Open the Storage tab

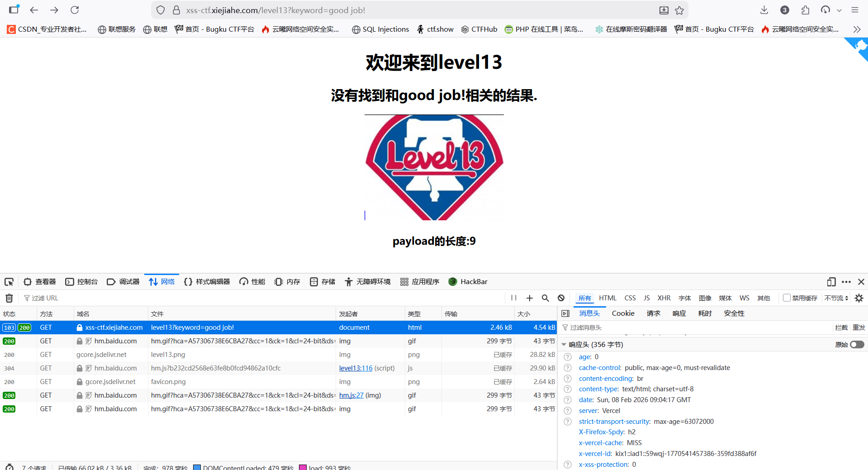(x=323, y=282)
